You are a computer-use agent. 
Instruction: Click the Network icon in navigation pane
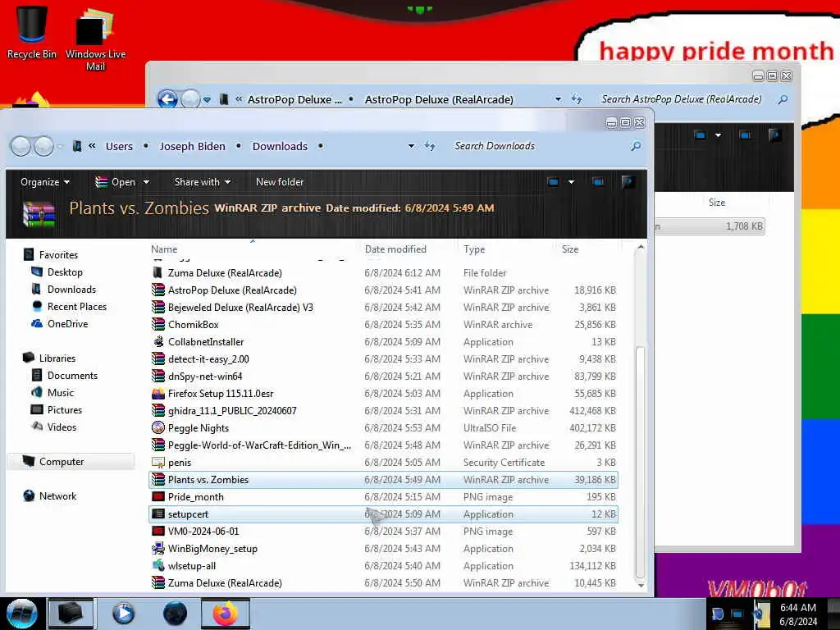[x=29, y=496]
